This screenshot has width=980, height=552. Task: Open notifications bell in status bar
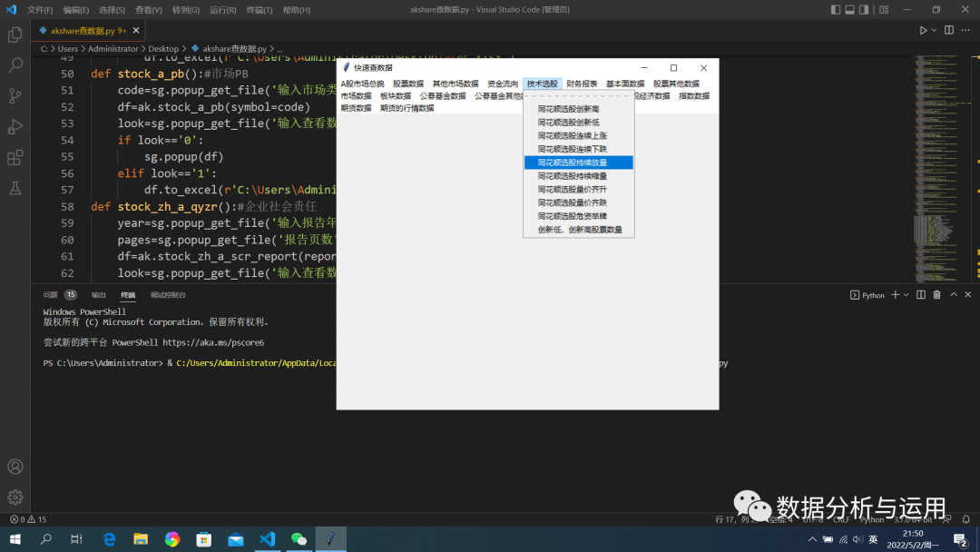(x=965, y=519)
